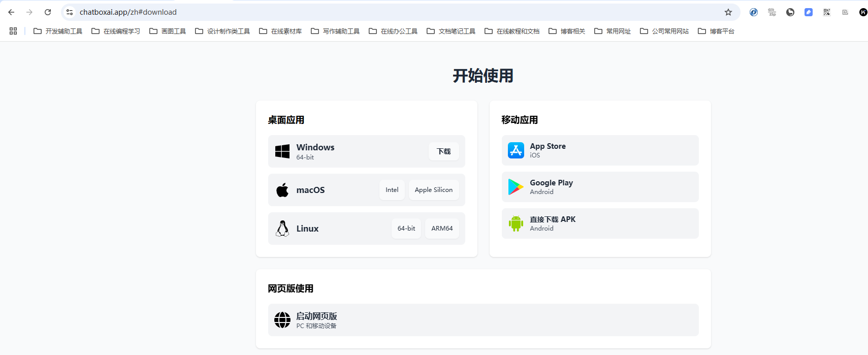This screenshot has width=868, height=355.
Task: Open site info icon in address bar
Action: coord(70,12)
